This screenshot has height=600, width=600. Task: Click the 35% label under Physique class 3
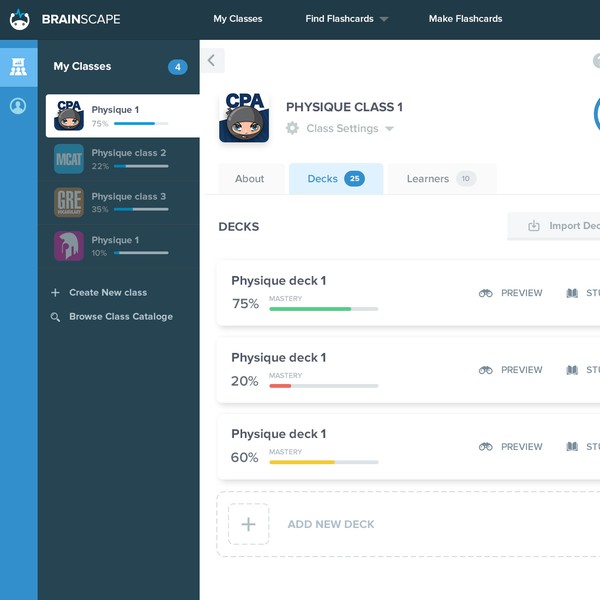click(x=100, y=210)
